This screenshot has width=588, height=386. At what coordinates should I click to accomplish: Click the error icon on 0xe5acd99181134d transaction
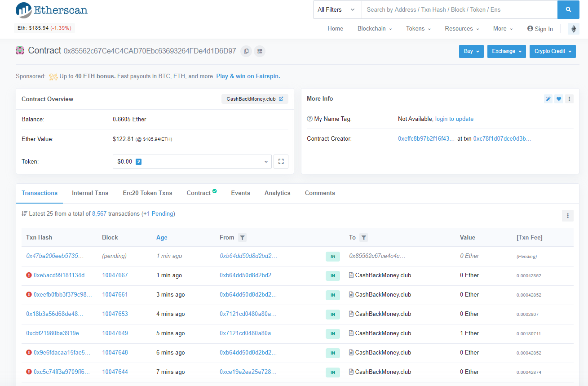pos(29,275)
